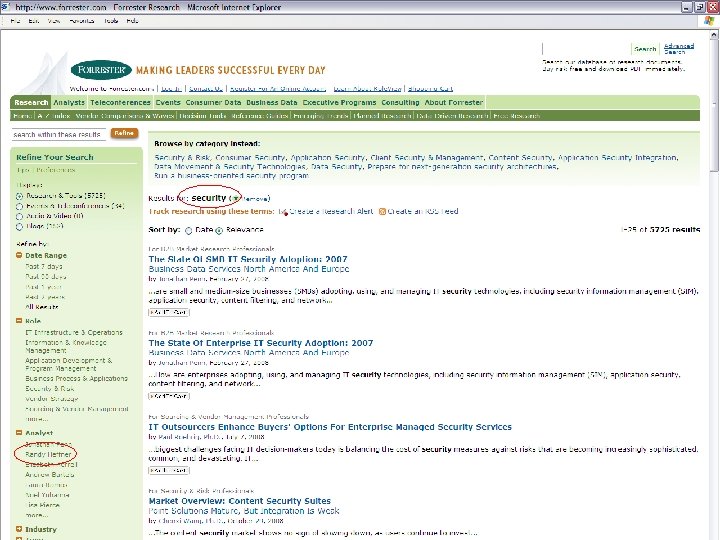Show more analysts under Analyst
Screen dimensions: 720x540
tap(37, 515)
